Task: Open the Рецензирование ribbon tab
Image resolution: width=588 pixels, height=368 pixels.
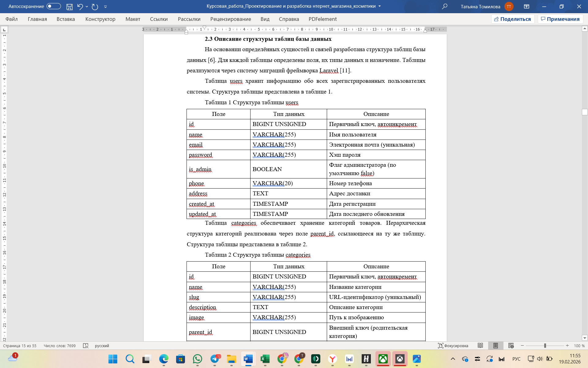Action: point(230,19)
